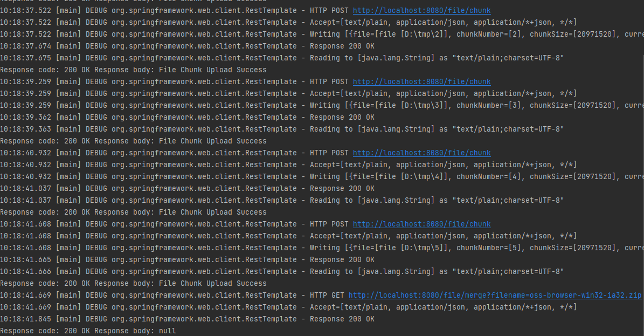Open the chunk upload link at 10:18:41.608
Image resolution: width=644 pixels, height=336 pixels.
[x=421, y=224]
